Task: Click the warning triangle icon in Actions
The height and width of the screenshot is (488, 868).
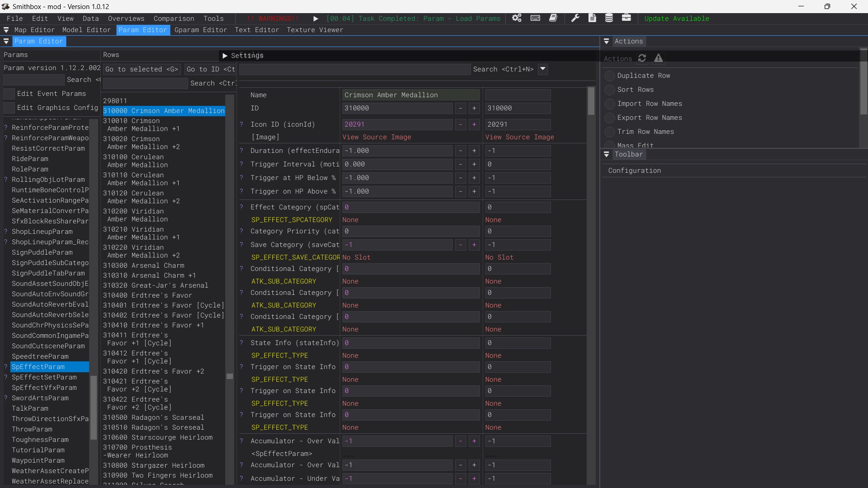Action: (659, 58)
